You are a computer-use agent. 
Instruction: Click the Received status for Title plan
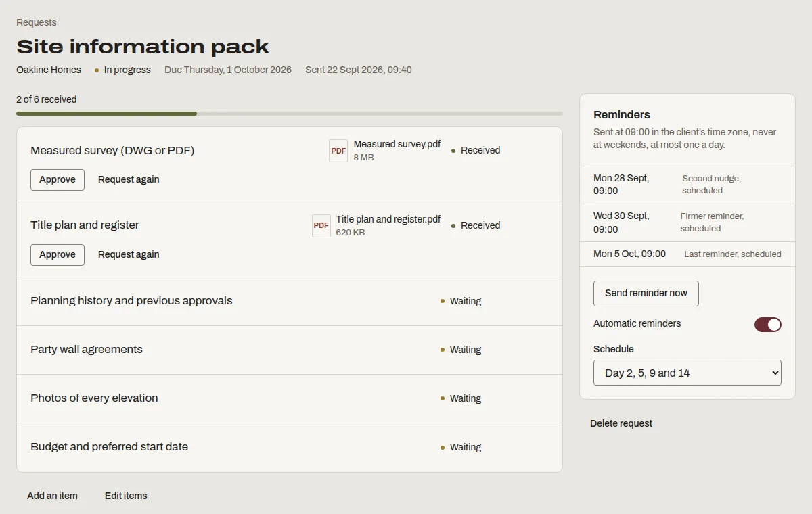click(x=476, y=225)
